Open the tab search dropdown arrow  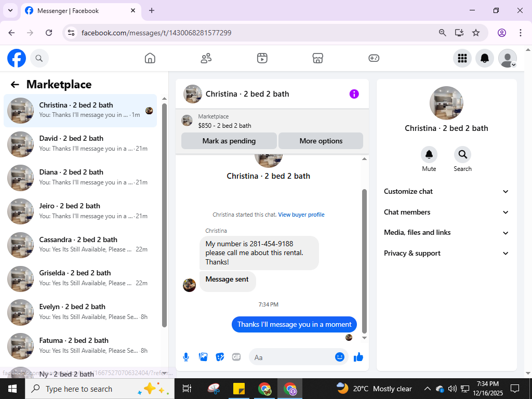[10, 10]
